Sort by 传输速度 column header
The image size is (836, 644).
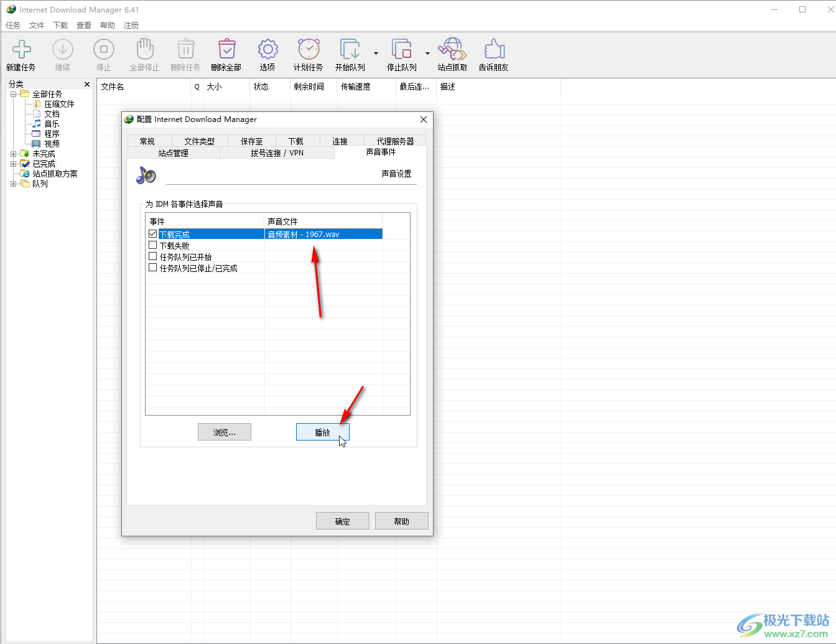(366, 87)
